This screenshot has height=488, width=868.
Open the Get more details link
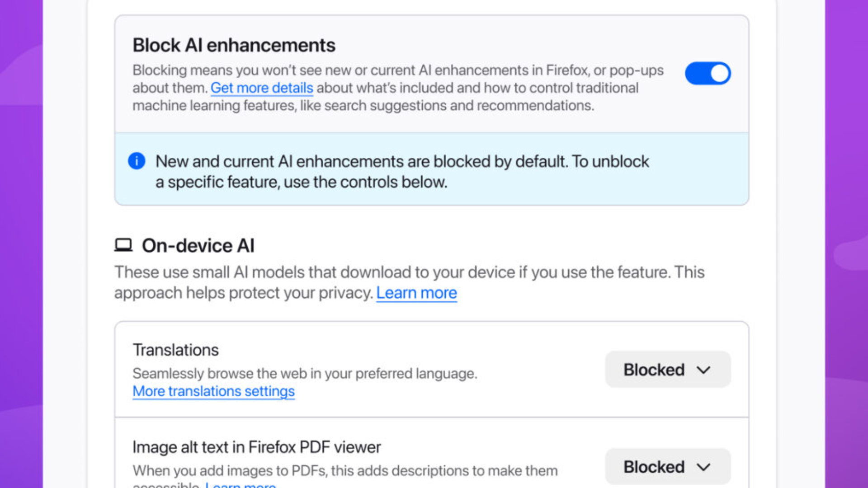261,88
